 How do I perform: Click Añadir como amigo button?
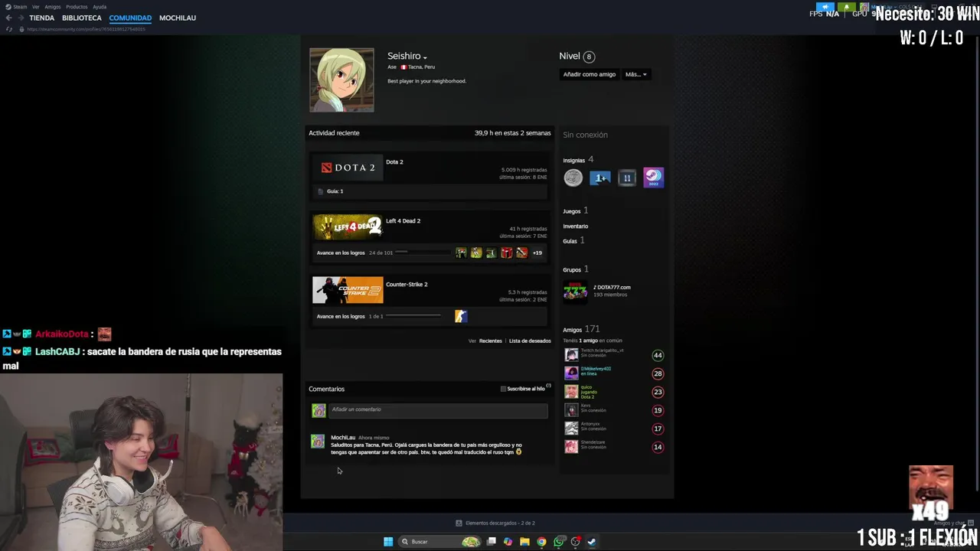pos(589,74)
